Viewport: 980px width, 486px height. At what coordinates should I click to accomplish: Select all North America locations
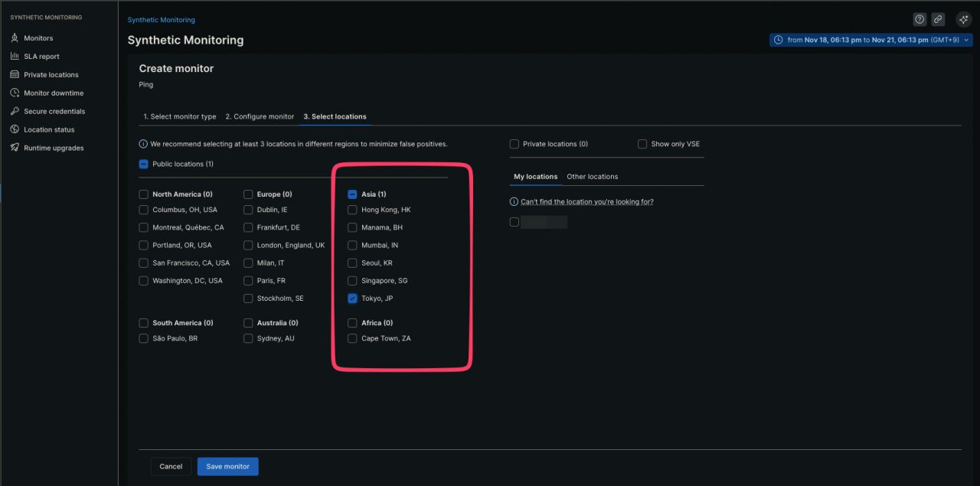(143, 194)
